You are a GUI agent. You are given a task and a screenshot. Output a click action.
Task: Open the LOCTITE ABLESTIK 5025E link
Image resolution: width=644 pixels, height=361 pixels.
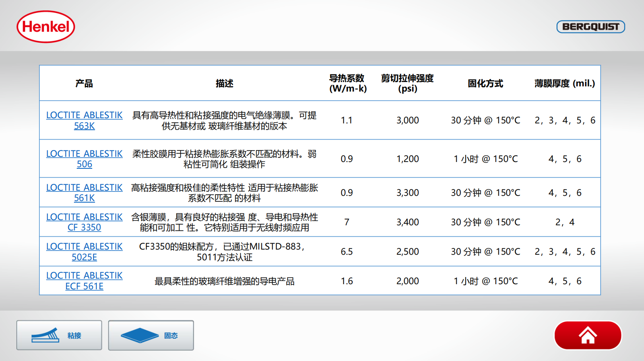[x=84, y=252]
